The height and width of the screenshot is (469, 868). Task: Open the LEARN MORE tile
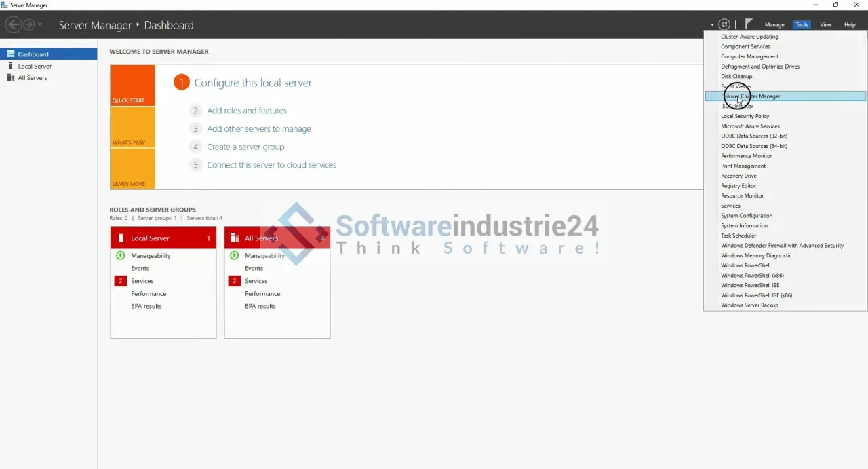[x=133, y=169]
